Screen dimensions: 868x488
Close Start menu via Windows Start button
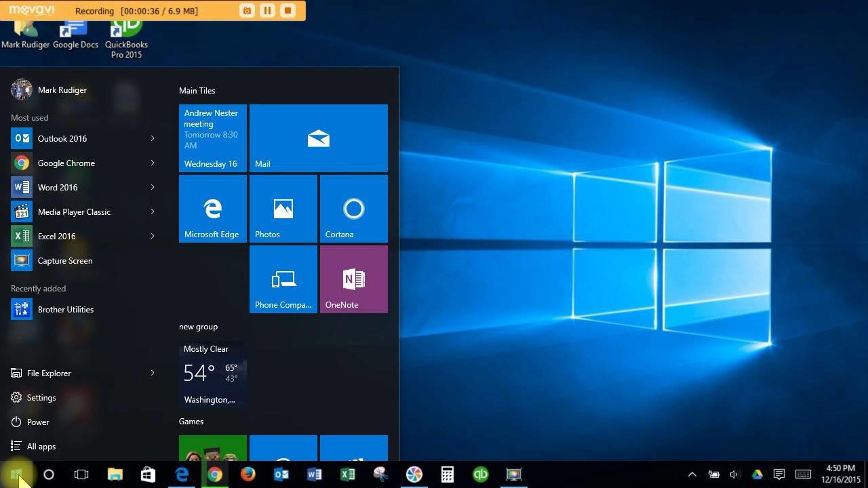point(16,474)
